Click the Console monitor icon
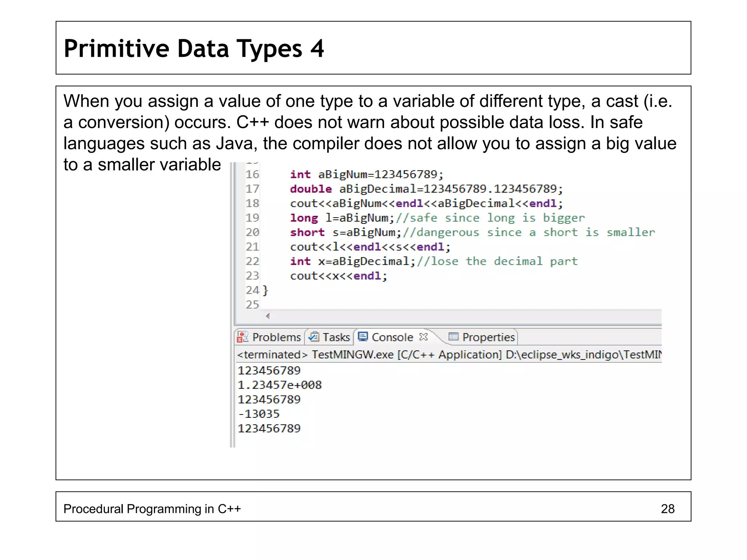The height and width of the screenshot is (560, 747). [x=363, y=337]
